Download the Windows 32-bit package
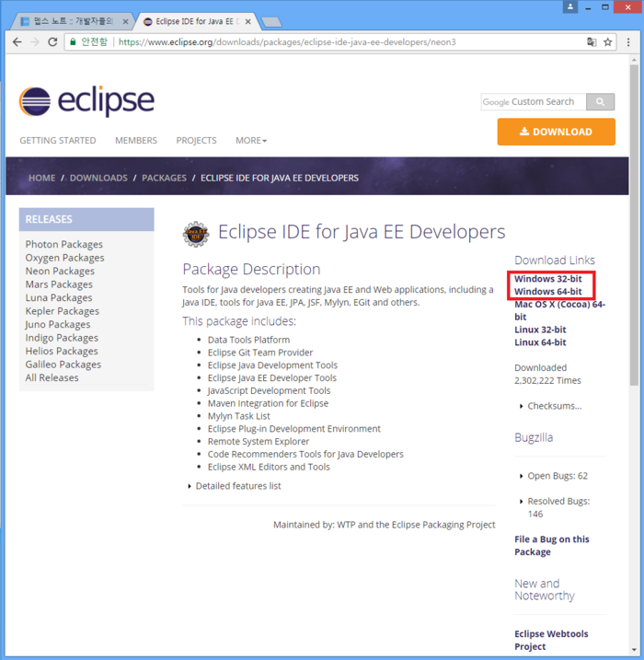The image size is (644, 660). coord(548,279)
